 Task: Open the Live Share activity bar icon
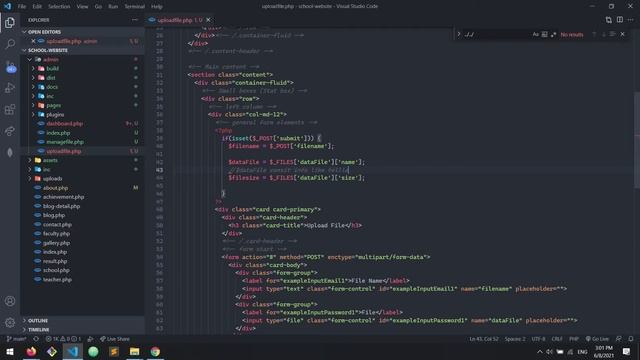(x=10, y=131)
